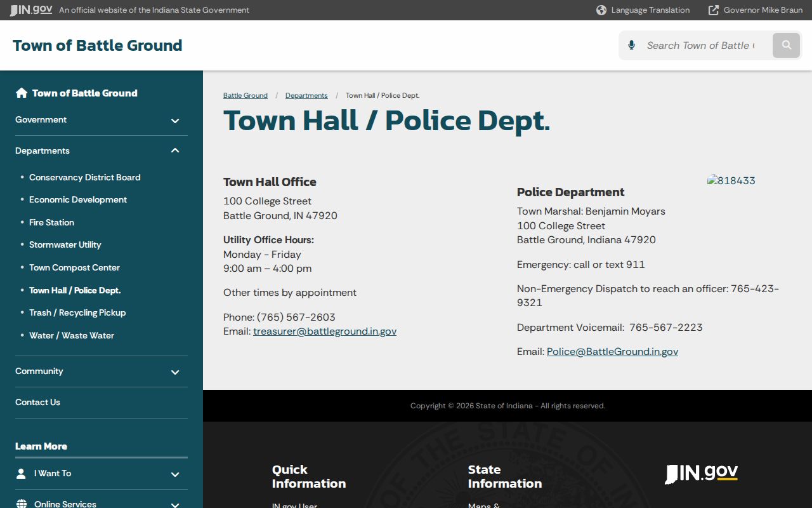Open Contact Us in the sidebar
This screenshot has height=508, width=812.
[x=37, y=402]
